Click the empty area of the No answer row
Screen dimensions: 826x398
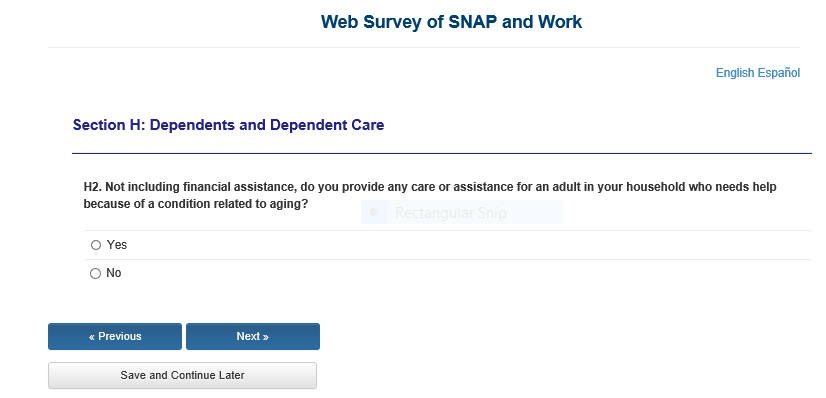[469, 273]
